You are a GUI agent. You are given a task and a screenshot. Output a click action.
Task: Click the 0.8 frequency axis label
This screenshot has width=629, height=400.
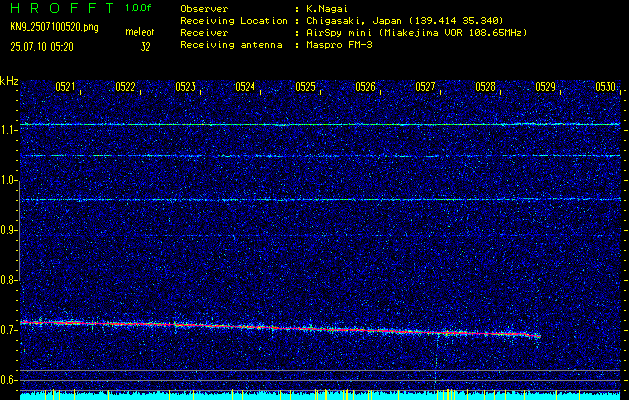point(8,280)
